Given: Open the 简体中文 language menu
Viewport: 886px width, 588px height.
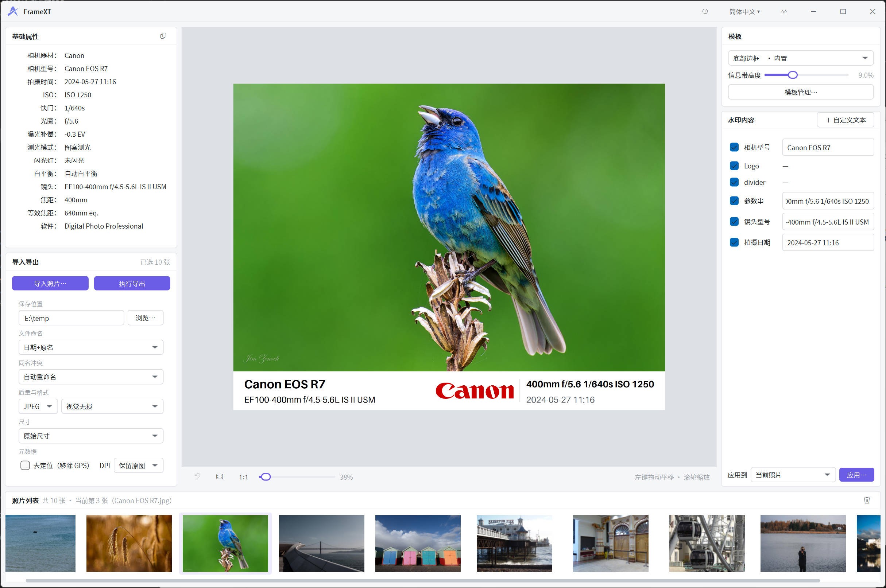Looking at the screenshot, I should point(744,12).
